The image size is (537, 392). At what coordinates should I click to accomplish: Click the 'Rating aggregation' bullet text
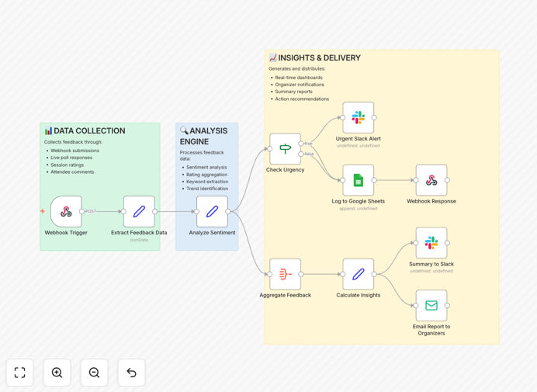tap(207, 175)
